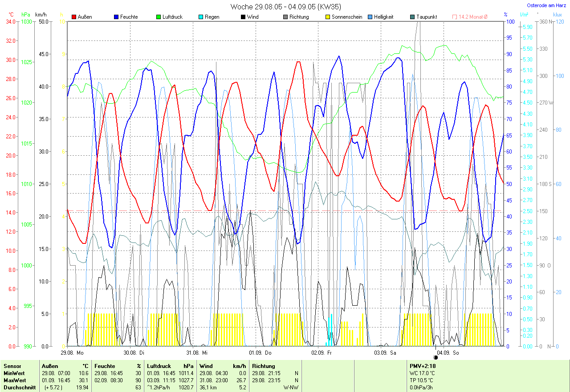The height and width of the screenshot is (392, 570).
Task: Click the red Außen legend swatch
Action: pos(74,17)
